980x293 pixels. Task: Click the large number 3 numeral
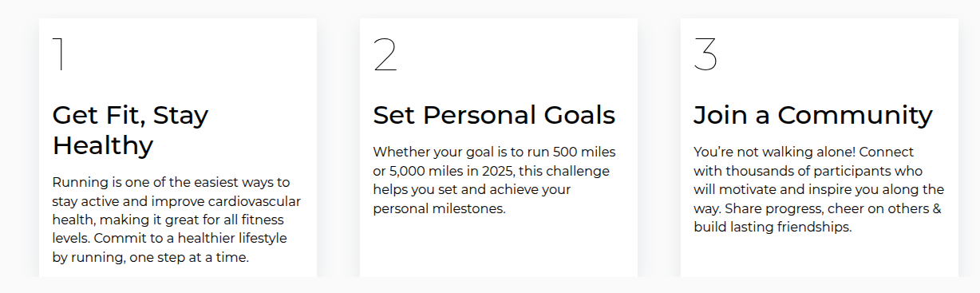coord(705,54)
